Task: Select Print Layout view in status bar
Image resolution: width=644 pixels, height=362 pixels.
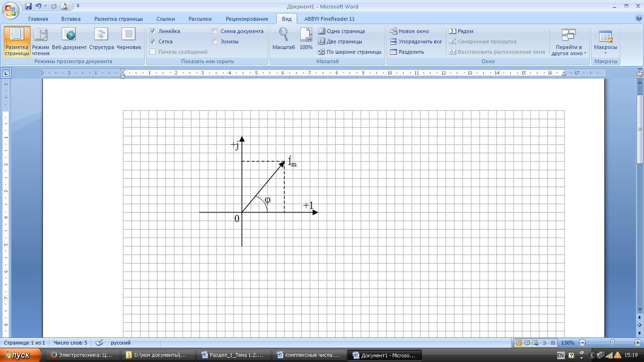Action: (x=519, y=343)
